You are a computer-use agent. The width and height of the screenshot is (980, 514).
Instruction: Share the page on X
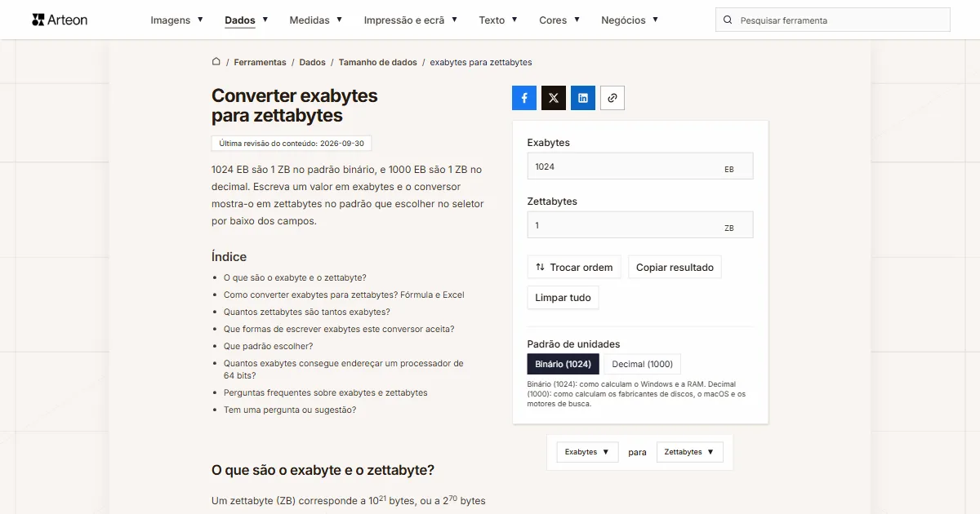554,98
